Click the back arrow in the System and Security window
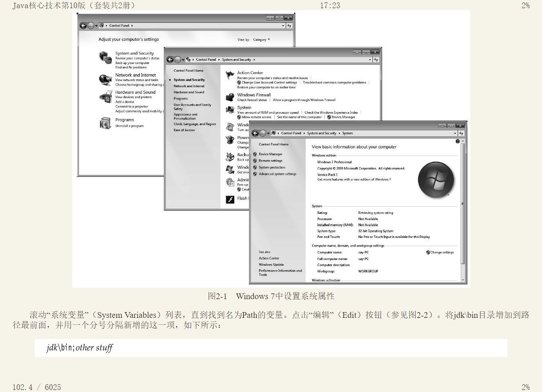 click(170, 59)
